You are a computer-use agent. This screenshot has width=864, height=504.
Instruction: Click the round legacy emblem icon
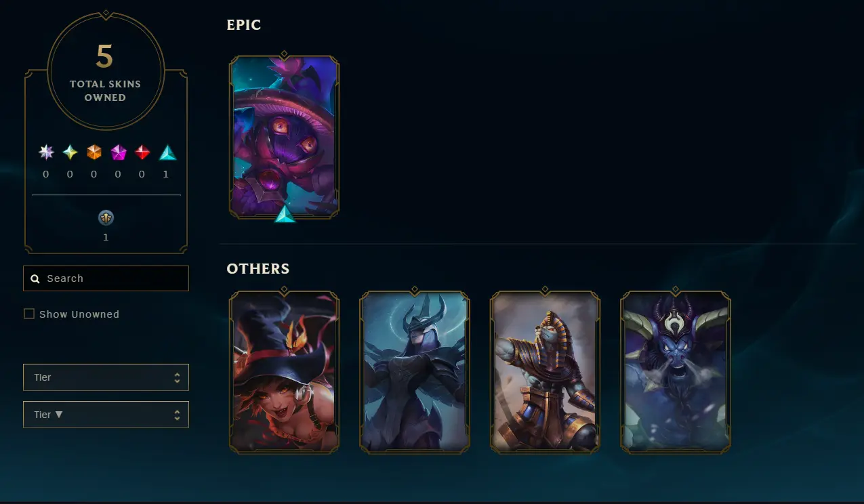106,217
